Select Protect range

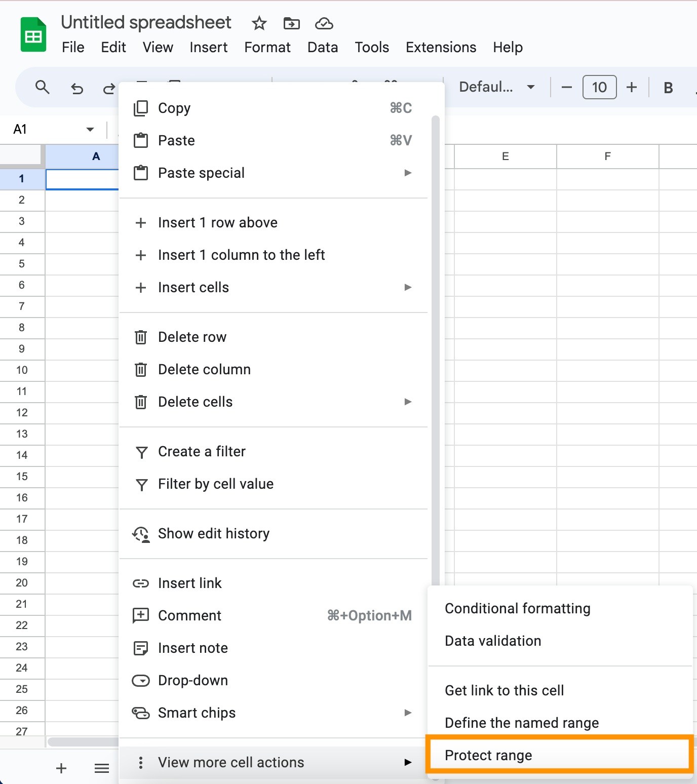(x=560, y=754)
